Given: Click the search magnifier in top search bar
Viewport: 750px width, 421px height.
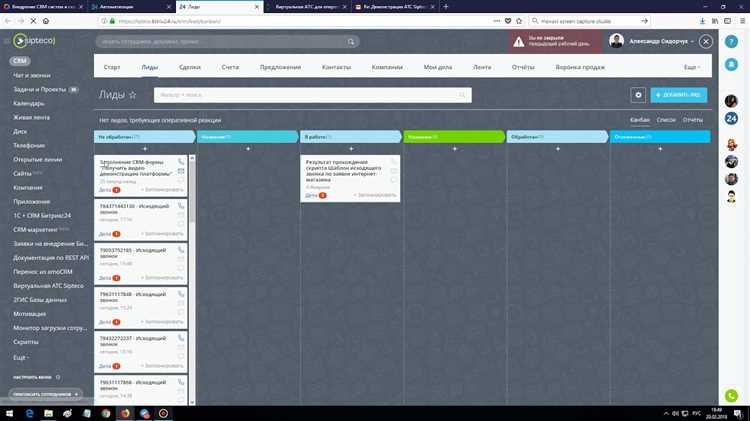Looking at the screenshot, I should coord(351,42).
